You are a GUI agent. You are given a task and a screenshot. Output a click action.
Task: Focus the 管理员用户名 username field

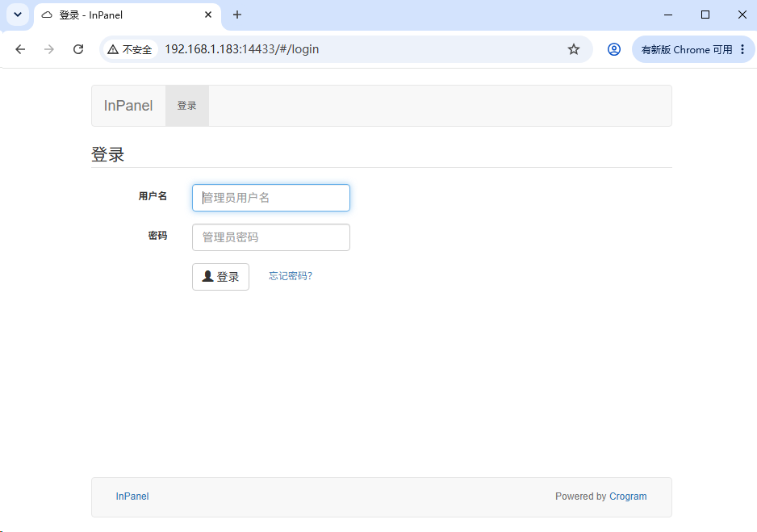(271, 198)
